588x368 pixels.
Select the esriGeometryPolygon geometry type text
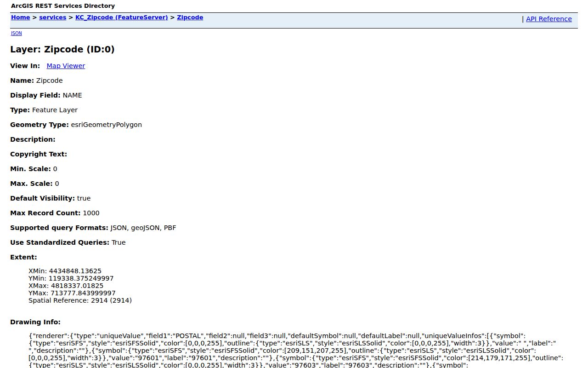coord(106,125)
